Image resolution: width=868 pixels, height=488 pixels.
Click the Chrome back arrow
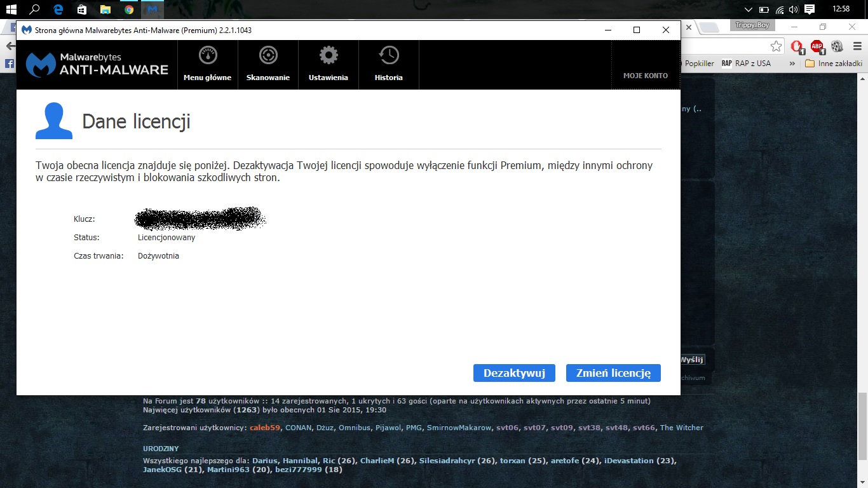point(10,46)
